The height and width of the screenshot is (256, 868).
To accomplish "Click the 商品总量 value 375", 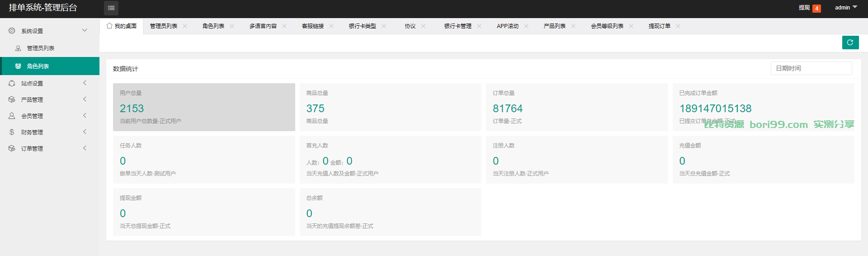I will (x=316, y=109).
